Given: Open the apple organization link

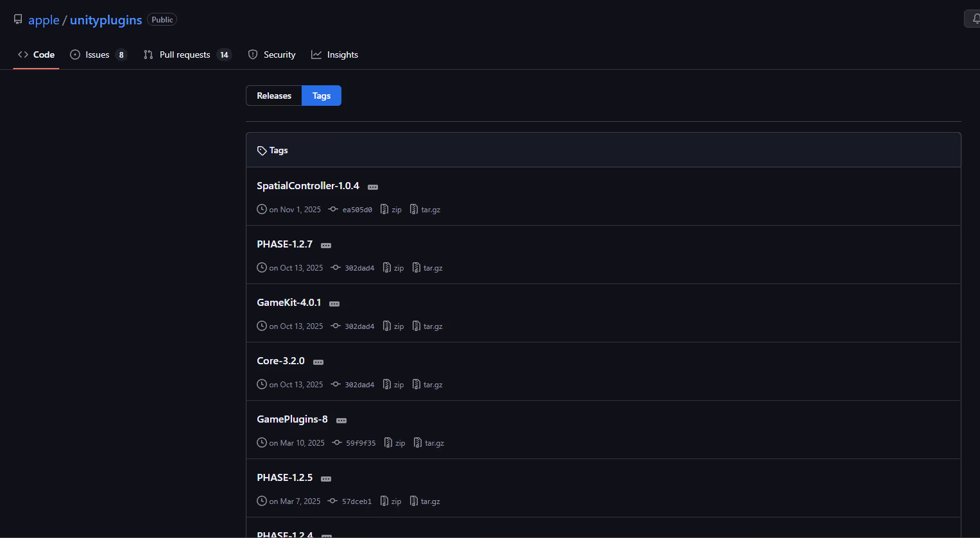Looking at the screenshot, I should [44, 20].
